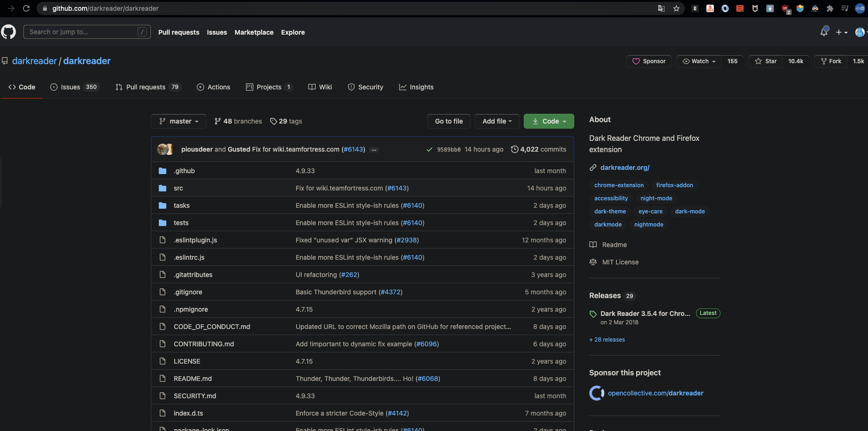This screenshot has width=868, height=431.
Task: Open the tests folder
Action: [x=181, y=223]
